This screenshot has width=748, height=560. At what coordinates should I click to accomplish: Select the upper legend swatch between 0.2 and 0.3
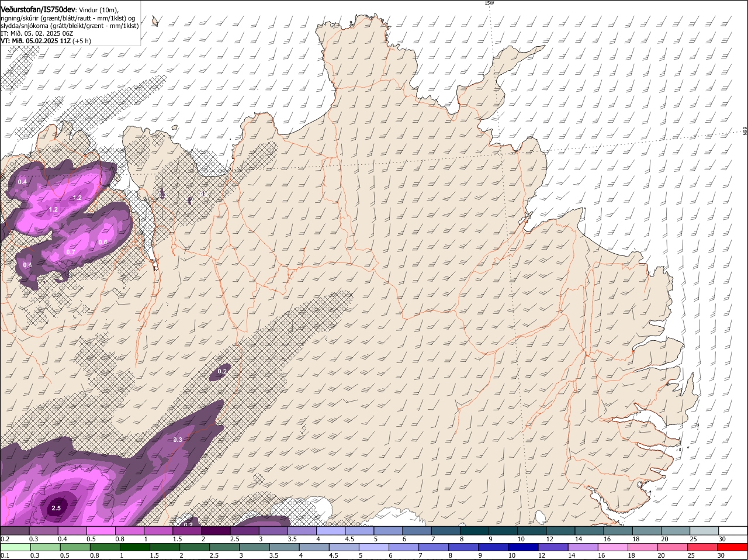pos(15,531)
